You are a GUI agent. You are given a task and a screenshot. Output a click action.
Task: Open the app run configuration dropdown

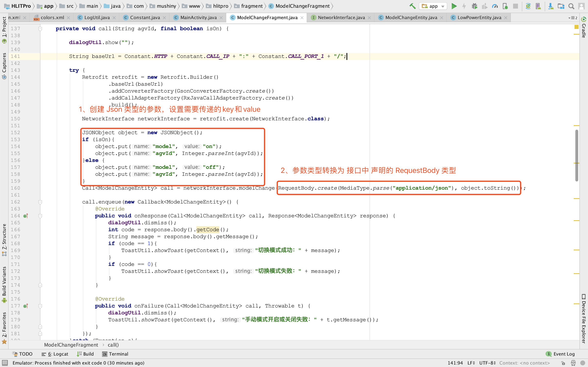point(433,6)
